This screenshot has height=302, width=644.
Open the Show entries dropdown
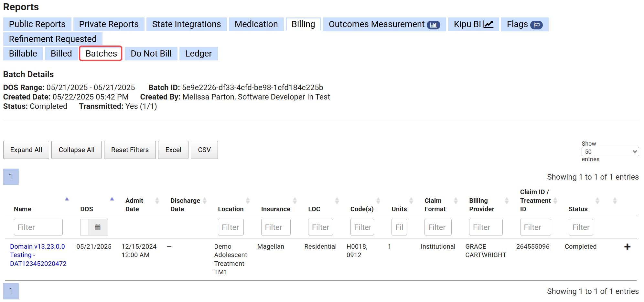(x=610, y=152)
